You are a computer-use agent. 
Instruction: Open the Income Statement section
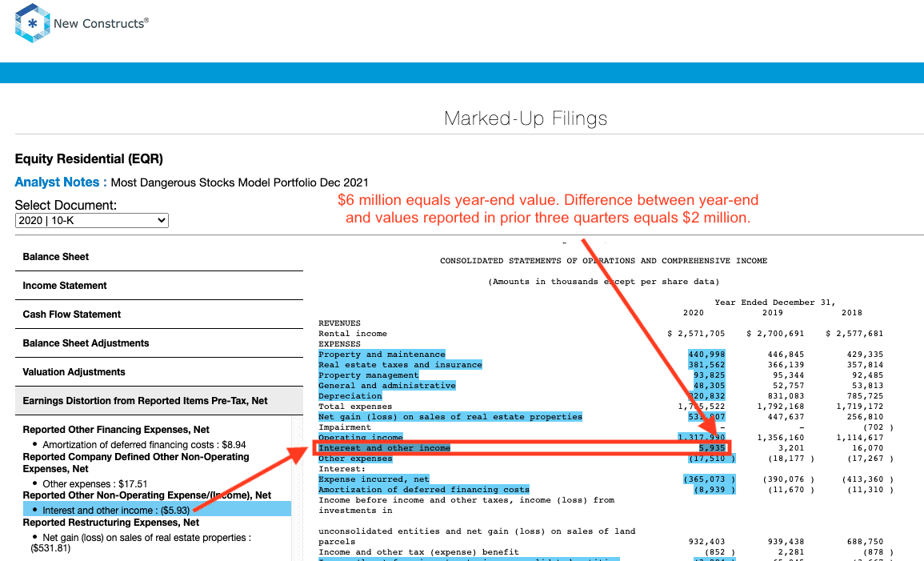coord(159,286)
